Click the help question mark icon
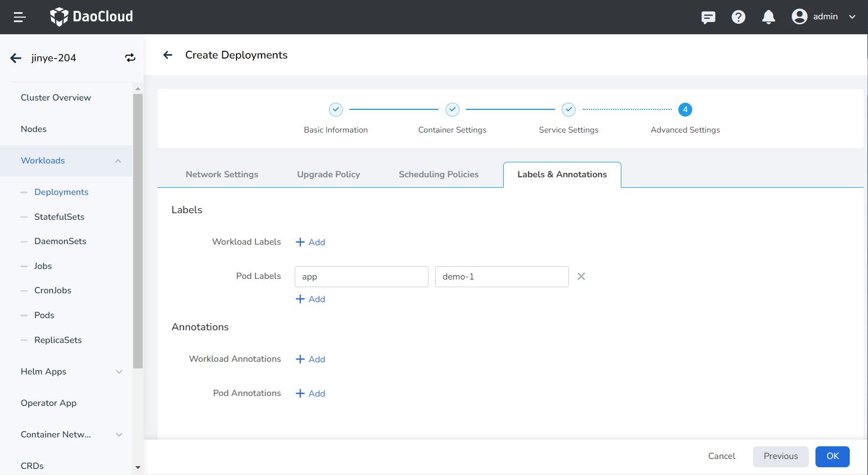The height and width of the screenshot is (475, 868). 738,17
